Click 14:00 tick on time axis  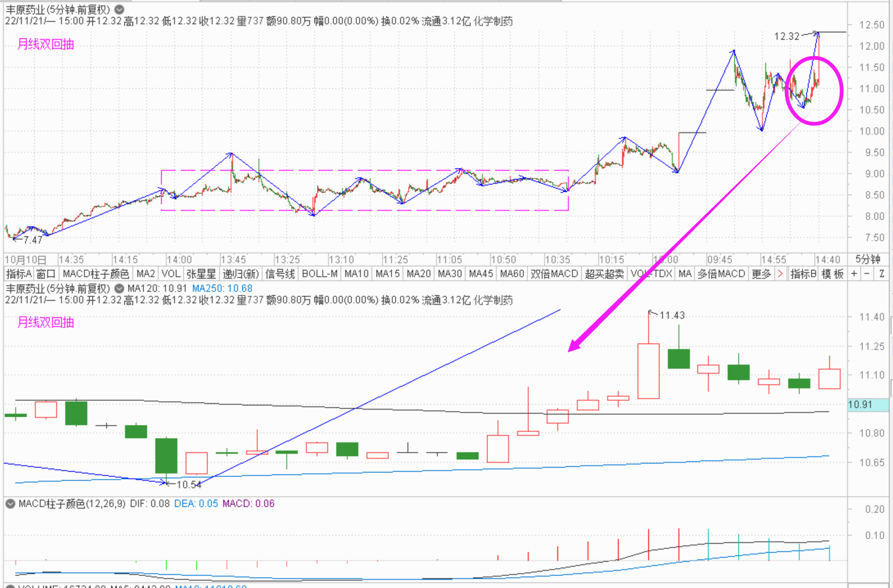click(180, 260)
